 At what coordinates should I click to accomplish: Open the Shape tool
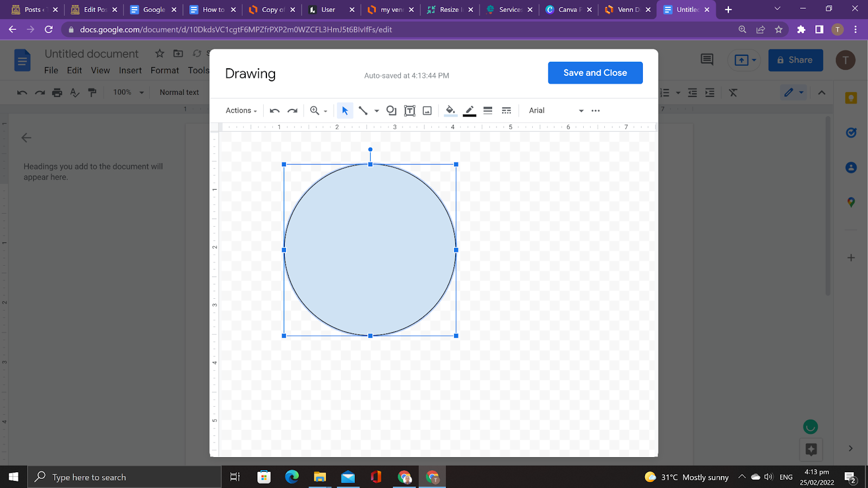(x=391, y=111)
